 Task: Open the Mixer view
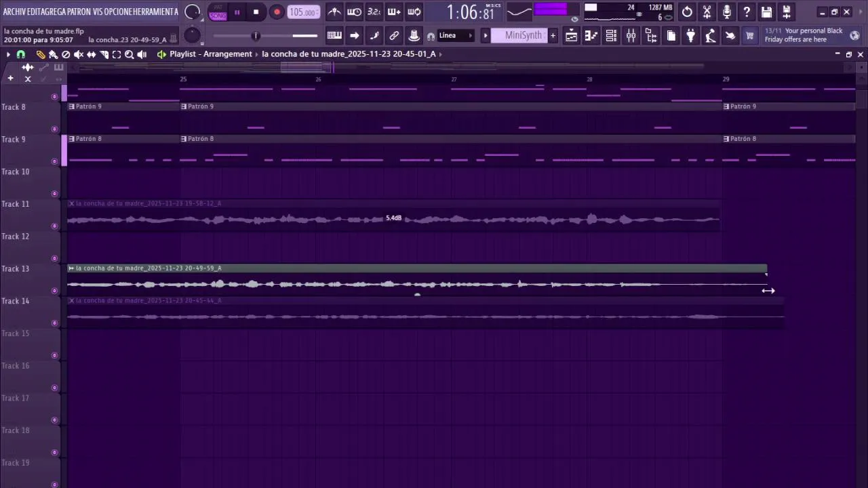tap(631, 36)
